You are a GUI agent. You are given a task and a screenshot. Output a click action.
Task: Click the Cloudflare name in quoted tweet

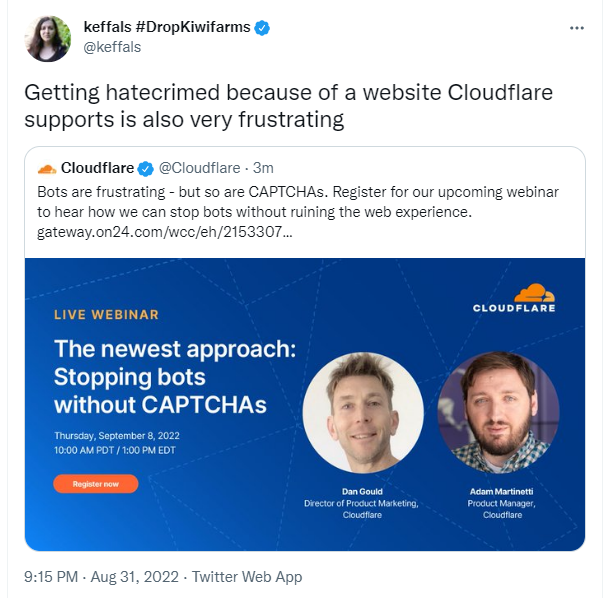click(x=97, y=168)
